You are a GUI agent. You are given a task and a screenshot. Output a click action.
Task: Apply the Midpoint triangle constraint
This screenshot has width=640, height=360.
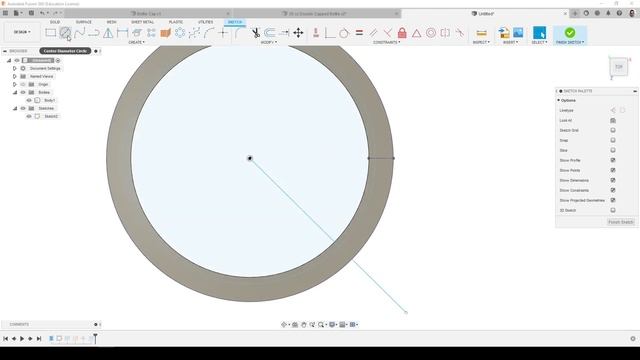[x=416, y=33]
